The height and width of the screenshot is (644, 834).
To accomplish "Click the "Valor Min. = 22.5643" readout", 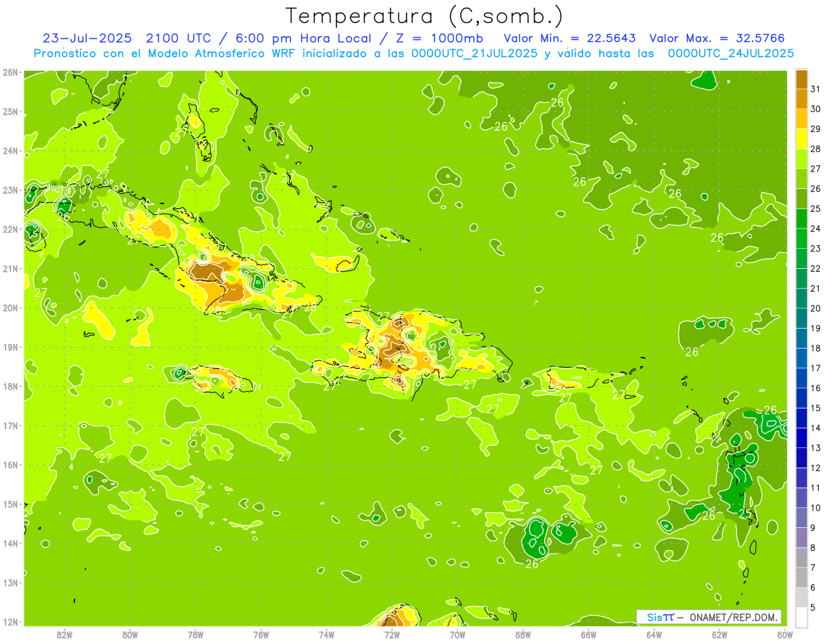I will 569,38.
